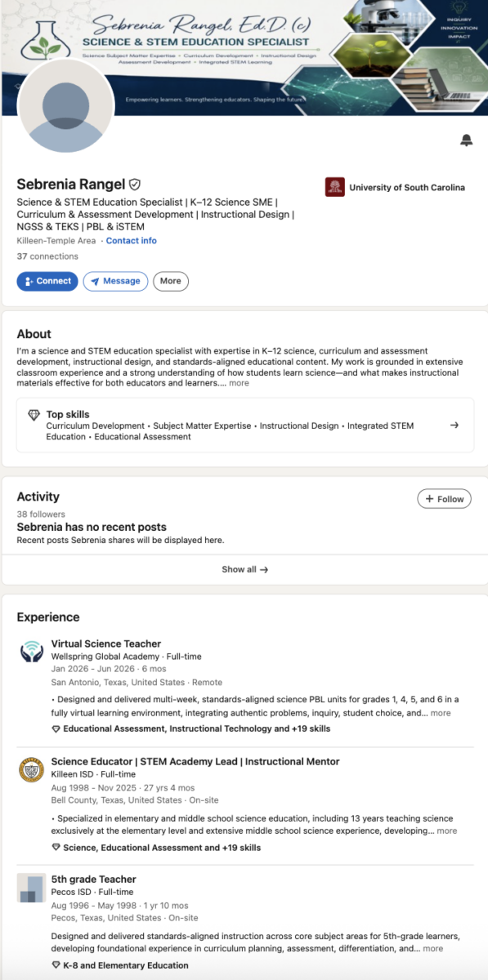Open the More dropdown button
Screen dimensions: 488x980
coord(171,281)
